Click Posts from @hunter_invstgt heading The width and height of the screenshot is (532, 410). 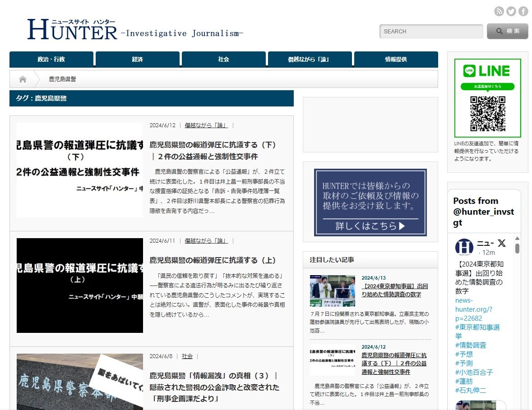tap(483, 212)
